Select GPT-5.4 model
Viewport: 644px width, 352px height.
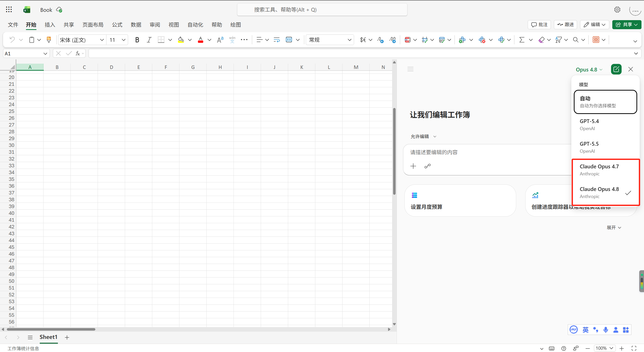coord(605,125)
